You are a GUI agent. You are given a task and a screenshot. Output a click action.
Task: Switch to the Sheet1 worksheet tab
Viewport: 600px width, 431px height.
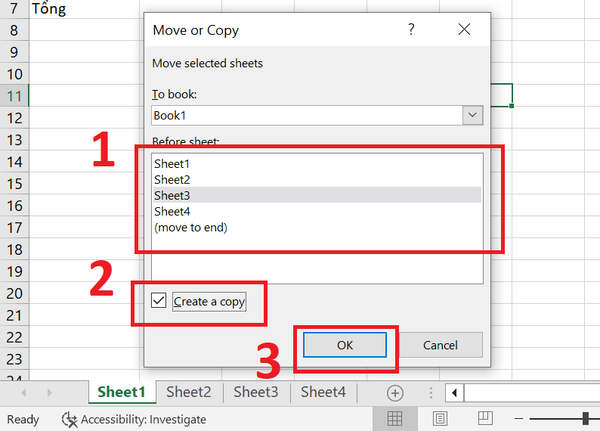coord(122,392)
